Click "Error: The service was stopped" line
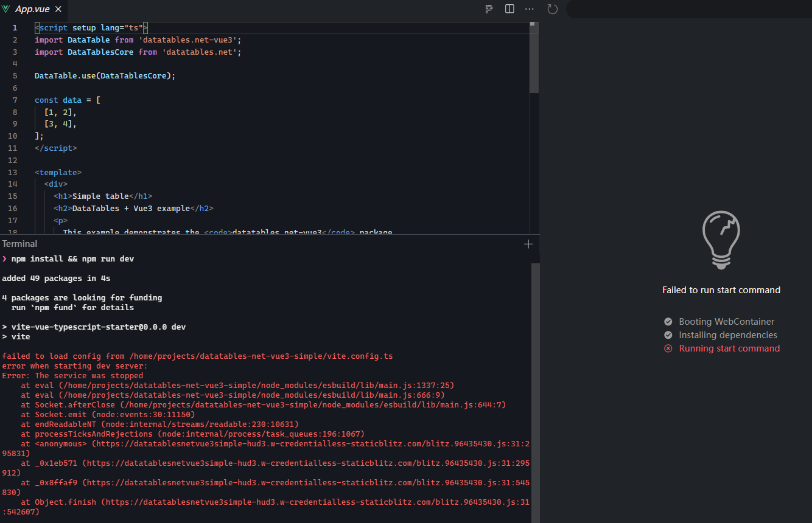This screenshot has width=812, height=523. [x=72, y=376]
